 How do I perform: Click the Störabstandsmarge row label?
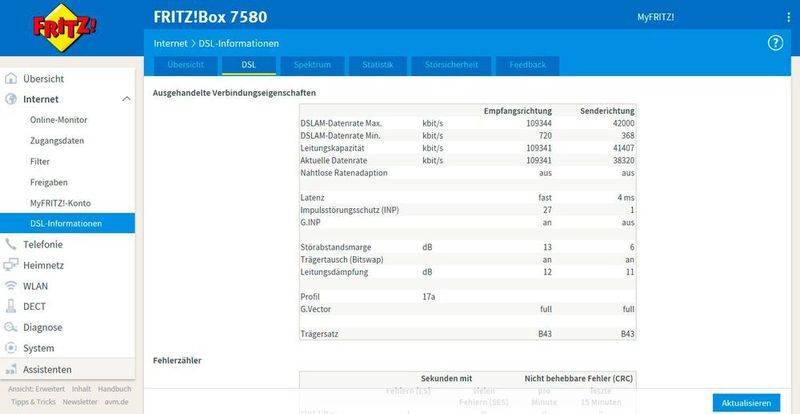[336, 247]
